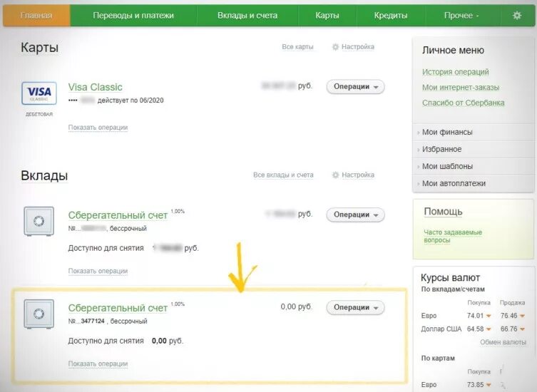
Task: Click the Visa Classic card logo
Action: click(x=39, y=93)
